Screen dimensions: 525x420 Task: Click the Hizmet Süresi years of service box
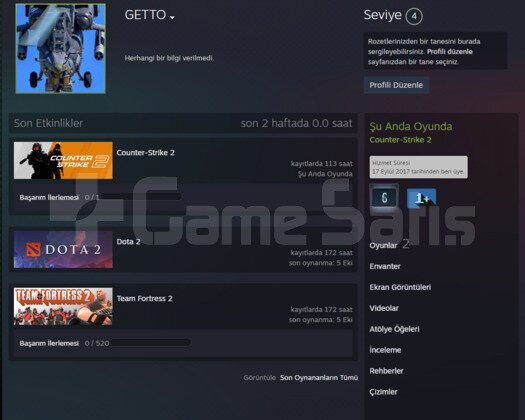419,167
